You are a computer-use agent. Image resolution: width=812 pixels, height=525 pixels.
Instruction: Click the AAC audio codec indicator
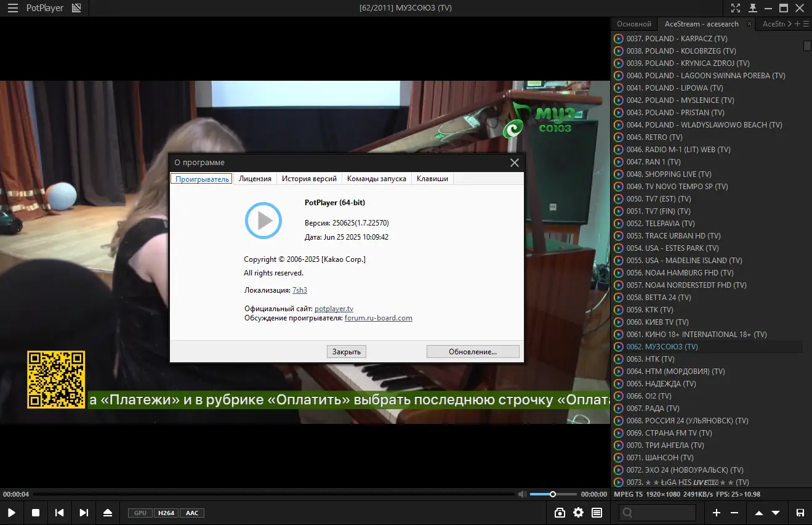click(192, 513)
